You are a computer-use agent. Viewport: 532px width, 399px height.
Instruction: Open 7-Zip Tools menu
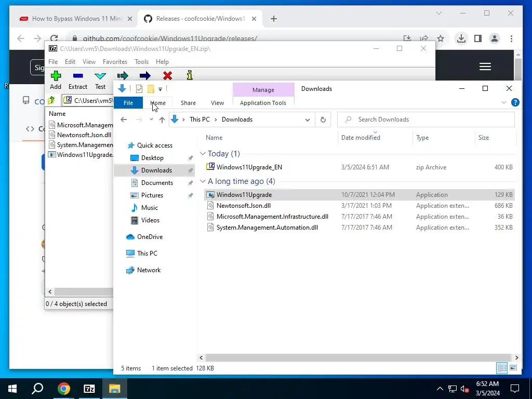click(141, 62)
